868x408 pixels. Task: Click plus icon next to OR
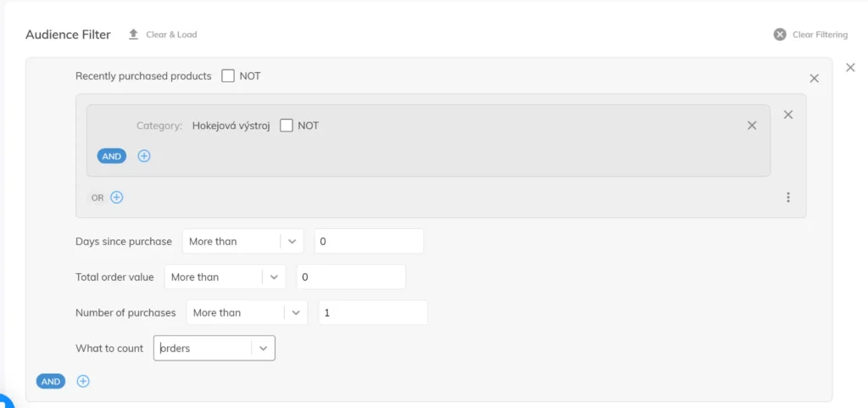point(117,198)
